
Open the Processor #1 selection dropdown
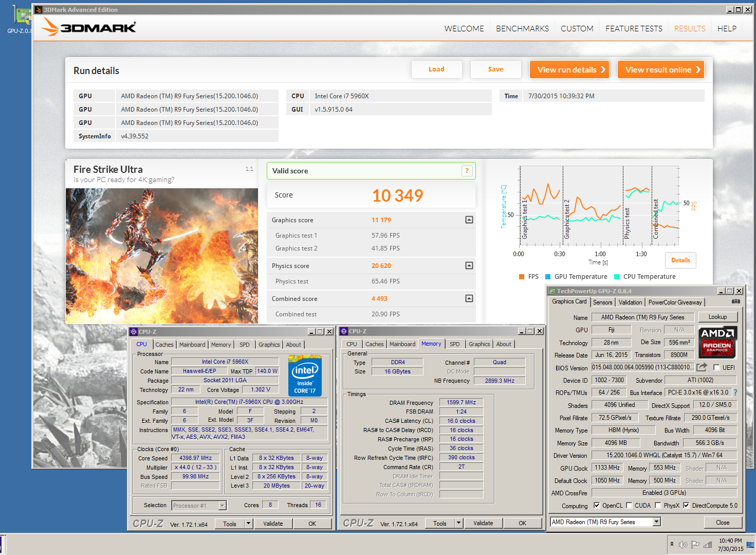point(222,506)
